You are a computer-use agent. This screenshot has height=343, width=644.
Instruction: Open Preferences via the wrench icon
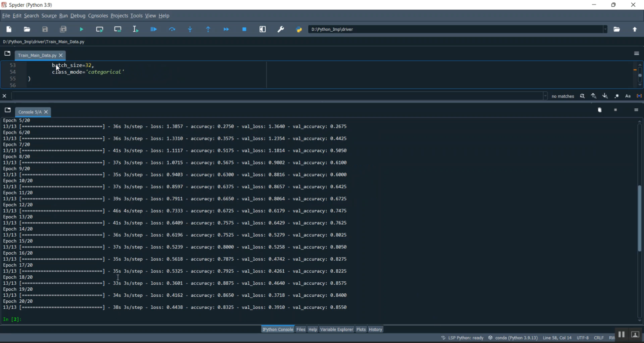(x=281, y=29)
